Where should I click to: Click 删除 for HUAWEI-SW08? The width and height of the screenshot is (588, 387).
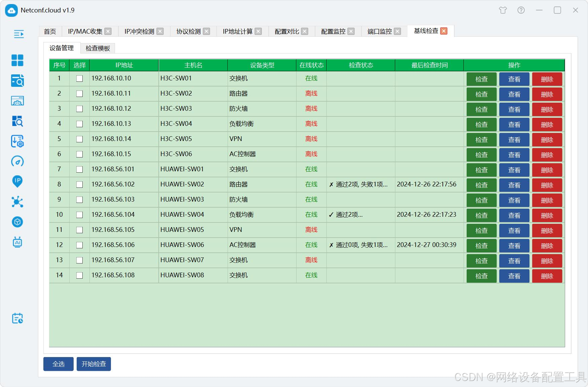pos(547,276)
